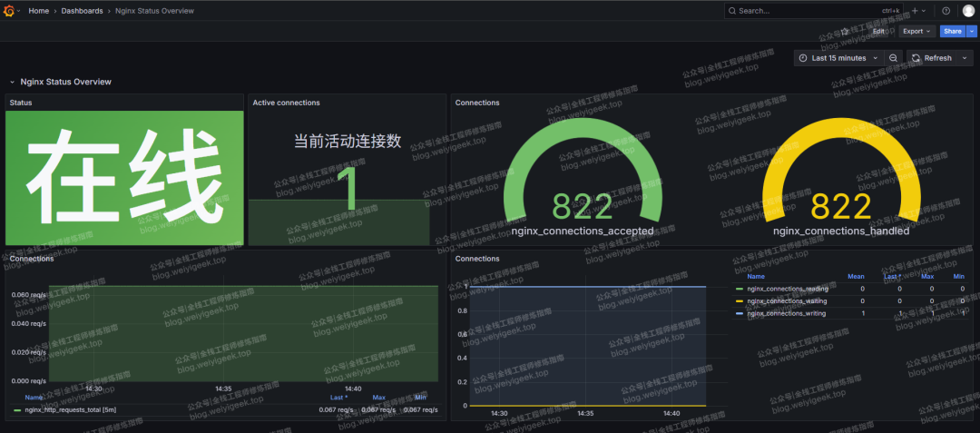Click the Connections title of the reading/waiting/writing graph
980x433 pixels.
tap(477, 259)
